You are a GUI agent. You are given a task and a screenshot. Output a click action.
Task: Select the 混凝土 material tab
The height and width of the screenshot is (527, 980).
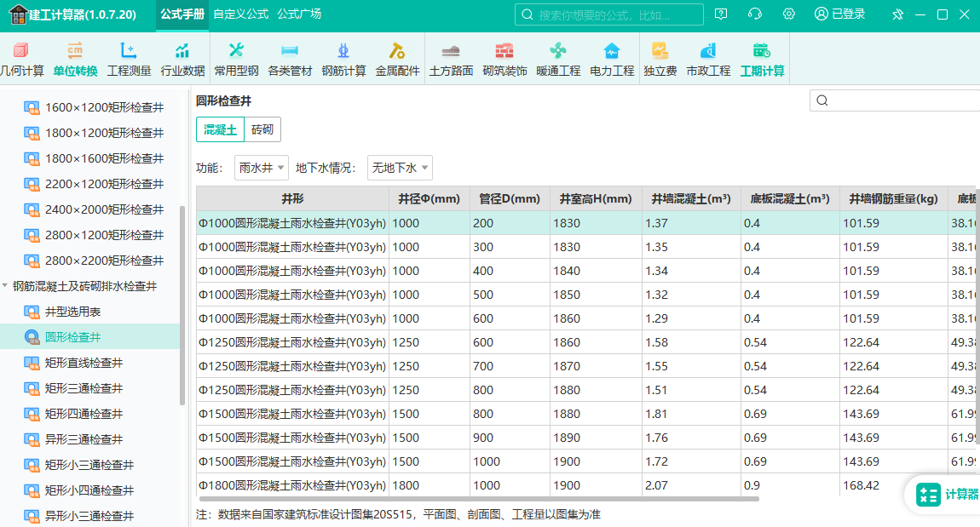coord(220,129)
